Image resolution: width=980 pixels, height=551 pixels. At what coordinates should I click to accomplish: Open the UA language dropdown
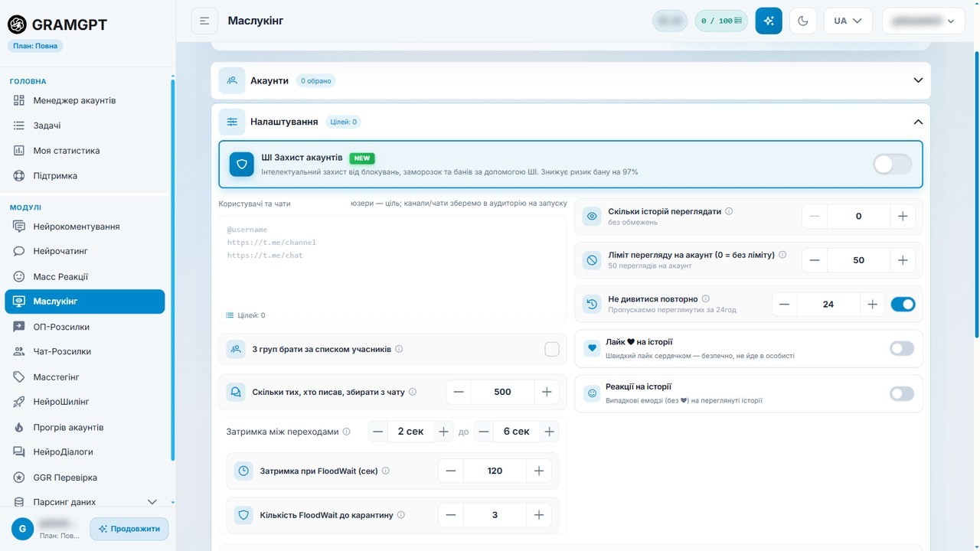coord(848,21)
